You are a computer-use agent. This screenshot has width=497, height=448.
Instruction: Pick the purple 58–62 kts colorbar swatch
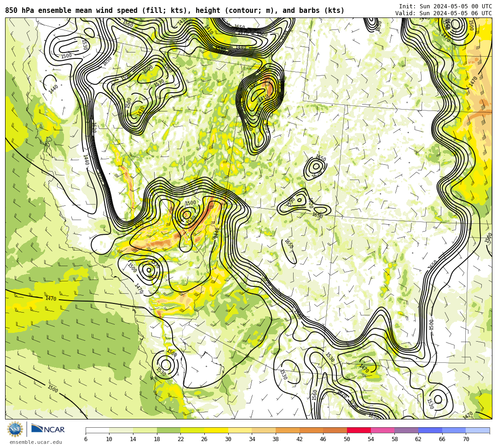click(406, 430)
